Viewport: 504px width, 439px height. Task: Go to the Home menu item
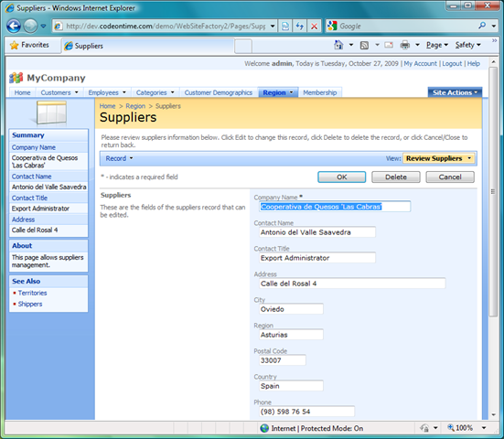(x=22, y=92)
